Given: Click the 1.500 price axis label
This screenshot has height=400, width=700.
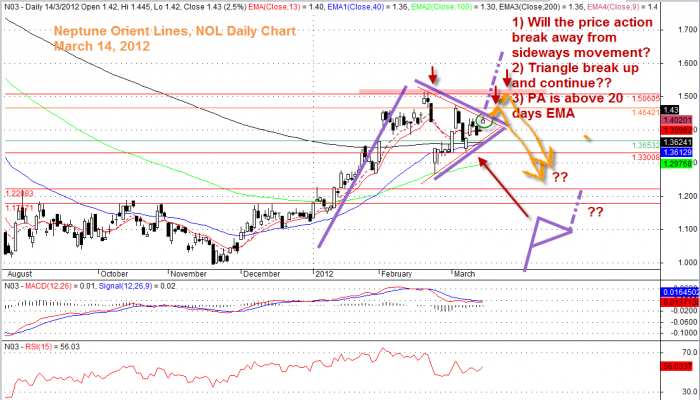Looking at the screenshot, I should pos(687,96).
